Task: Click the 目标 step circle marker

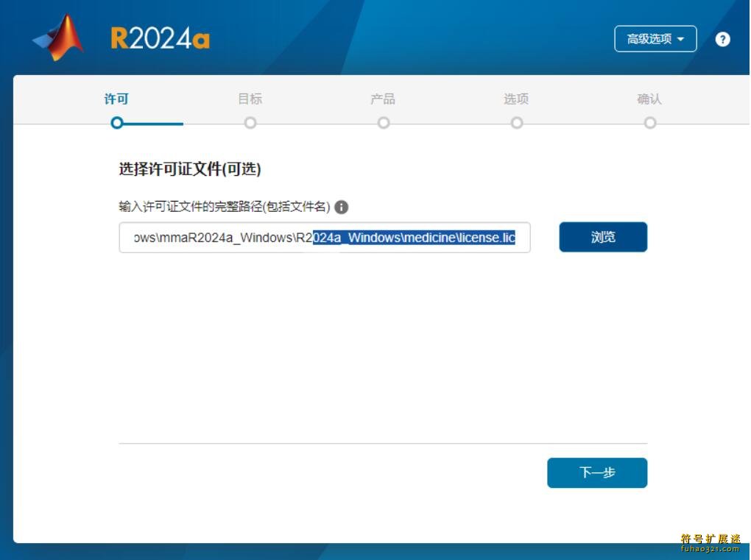Action: (x=250, y=123)
